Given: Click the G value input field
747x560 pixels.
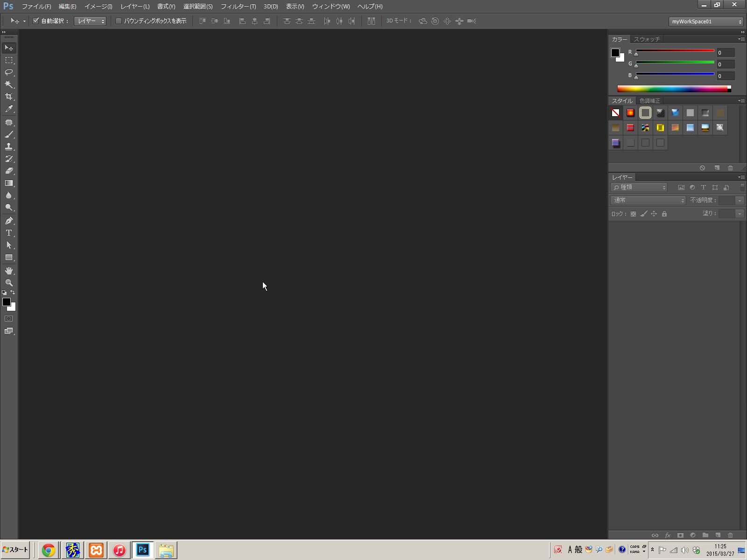Looking at the screenshot, I should pyautogui.click(x=726, y=64).
